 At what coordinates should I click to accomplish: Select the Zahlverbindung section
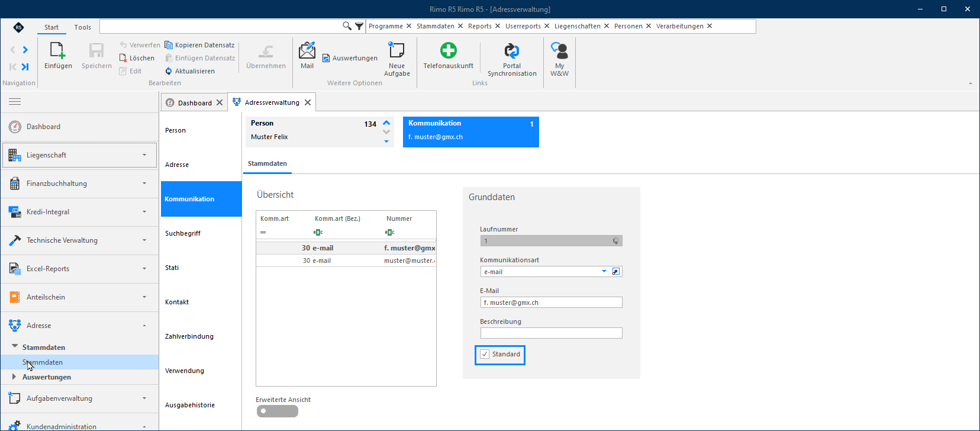[x=201, y=336]
